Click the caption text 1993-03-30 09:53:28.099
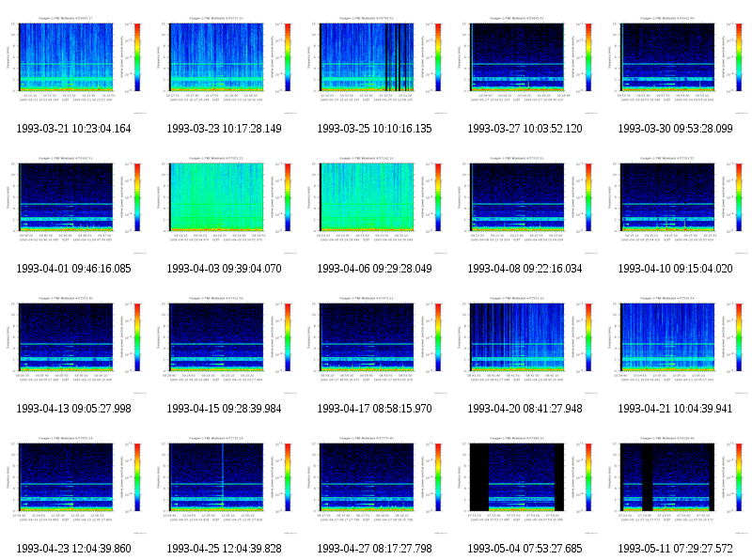Viewport: 752px width, 560px height. click(675, 129)
